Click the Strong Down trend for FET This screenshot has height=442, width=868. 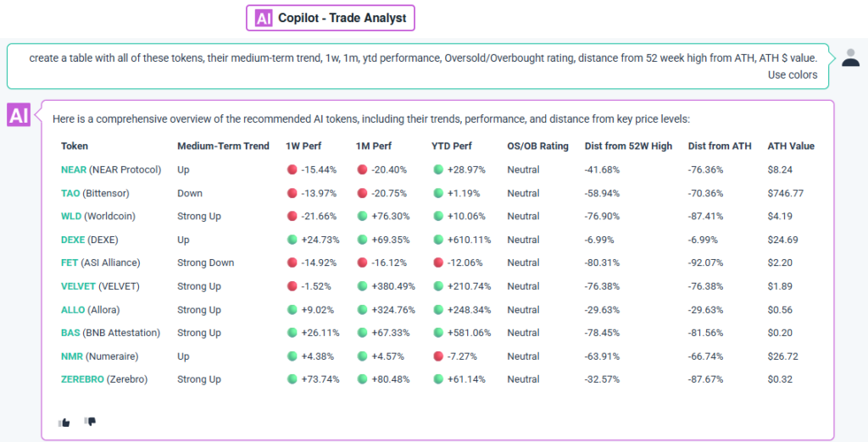coord(205,262)
